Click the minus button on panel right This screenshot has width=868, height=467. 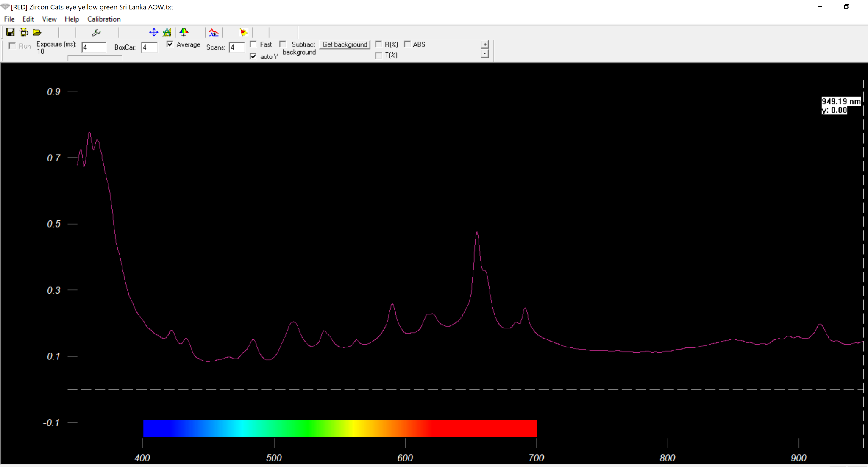(485, 53)
